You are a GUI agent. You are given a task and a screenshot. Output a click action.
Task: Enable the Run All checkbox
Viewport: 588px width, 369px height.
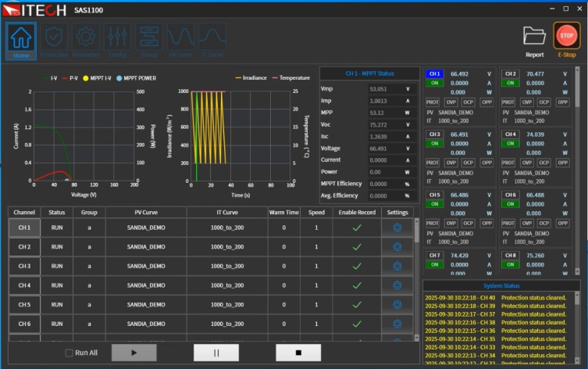pyautogui.click(x=69, y=353)
